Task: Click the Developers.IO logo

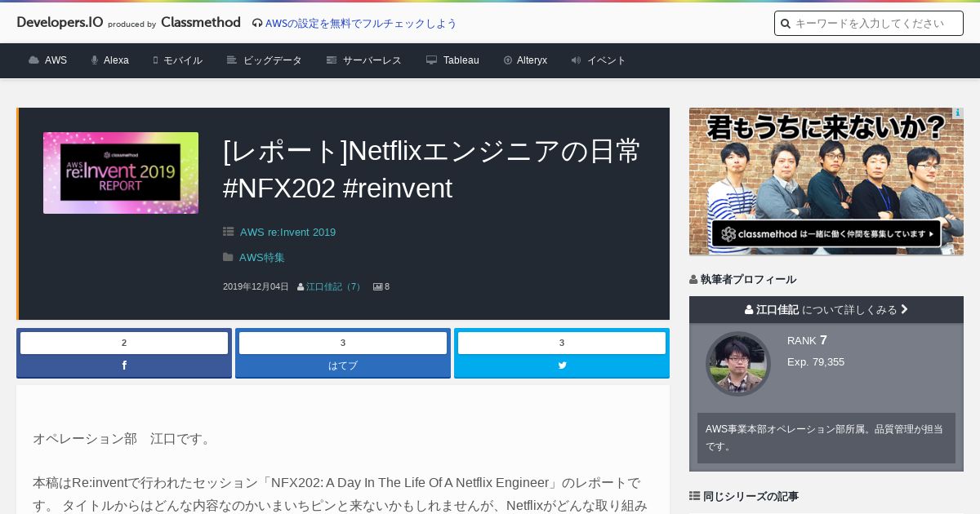Action: (x=60, y=22)
